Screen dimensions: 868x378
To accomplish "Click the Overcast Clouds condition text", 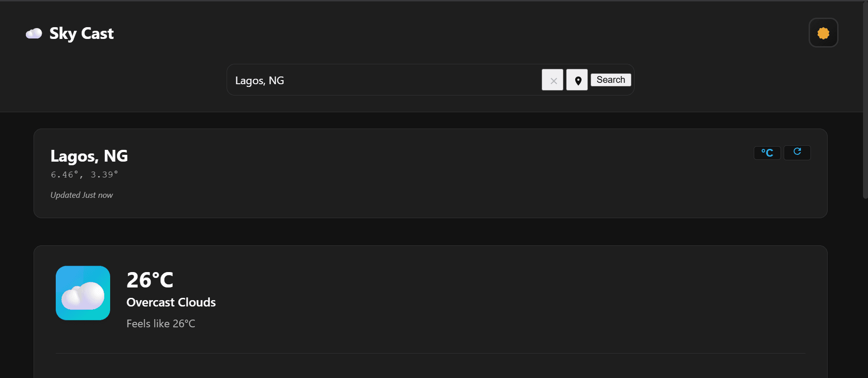I will (171, 302).
